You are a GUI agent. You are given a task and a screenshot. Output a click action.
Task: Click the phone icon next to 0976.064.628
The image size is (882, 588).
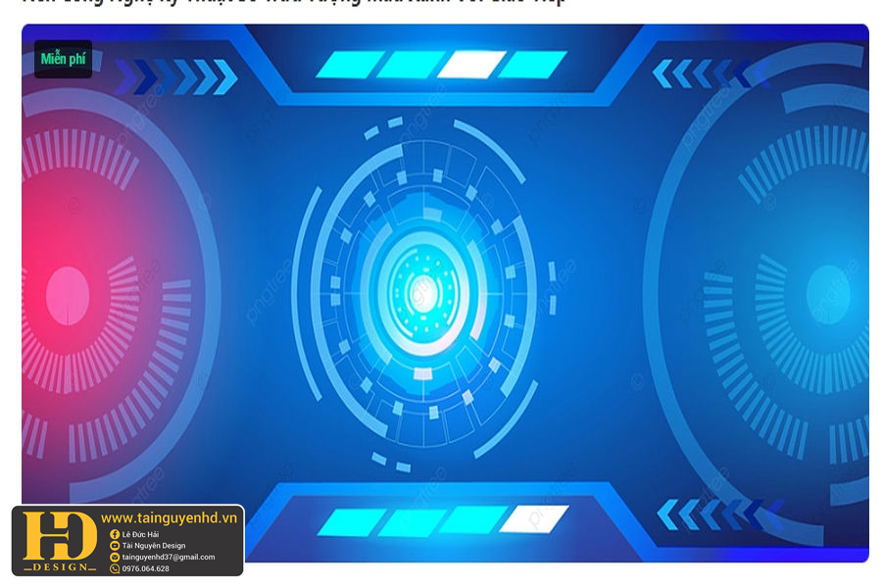click(115, 568)
